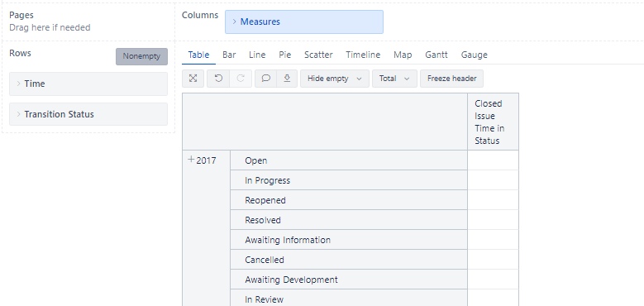This screenshot has height=306, width=644.
Task: Expand the 2017 row with plus
Action: point(191,160)
